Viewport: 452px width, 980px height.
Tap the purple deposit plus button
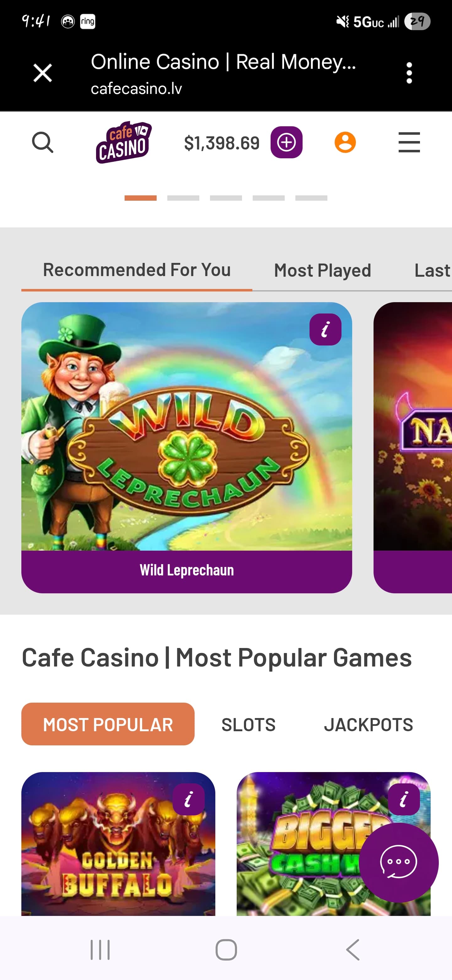pos(286,142)
